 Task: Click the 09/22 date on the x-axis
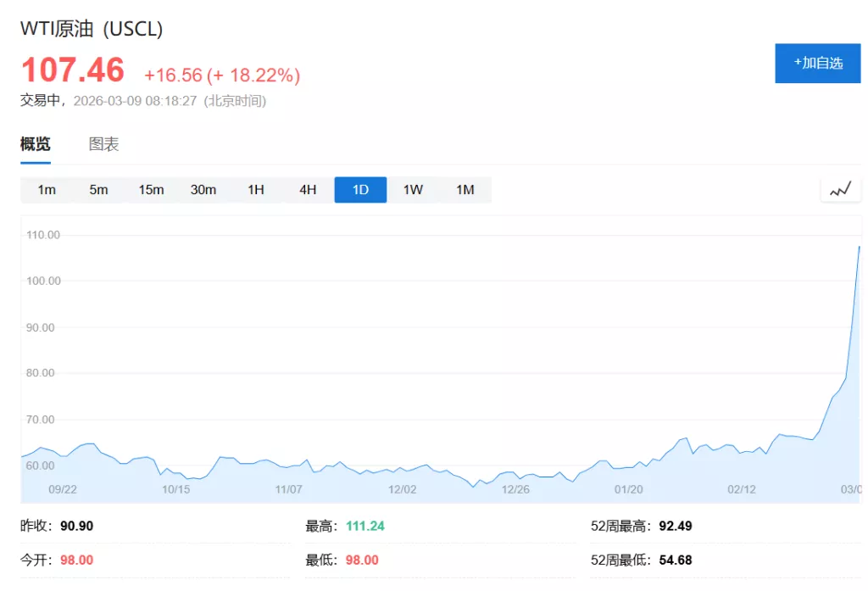[x=63, y=489]
